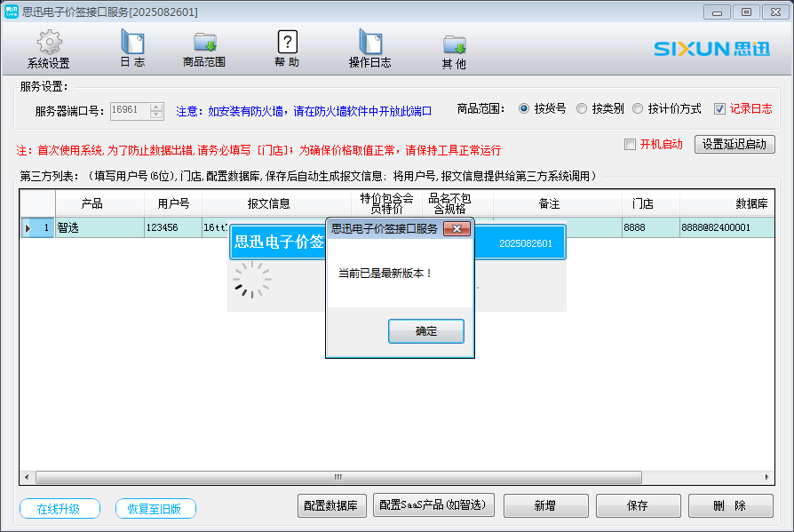Click 特价包含会员特价 column header
The image size is (794, 532).
387,203
